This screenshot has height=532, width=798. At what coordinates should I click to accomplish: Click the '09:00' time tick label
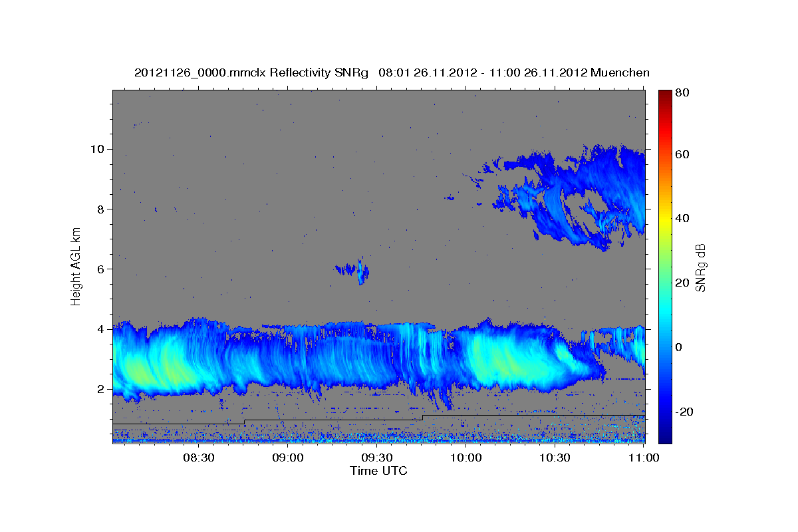[288, 458]
